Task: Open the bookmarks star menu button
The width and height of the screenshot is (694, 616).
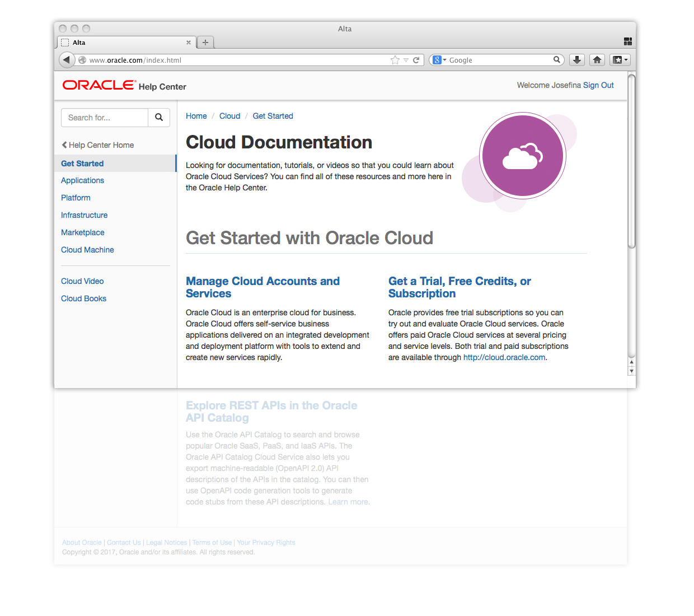Action: pos(620,60)
